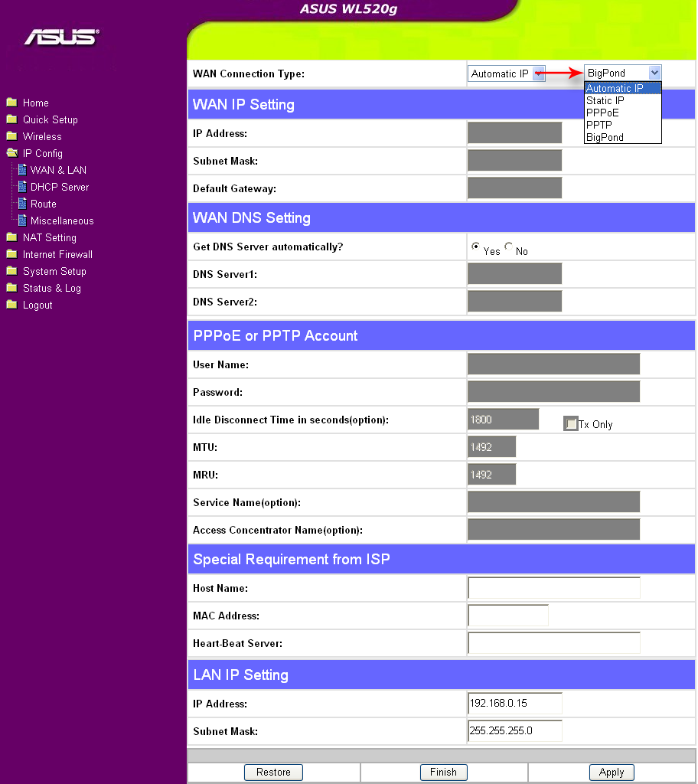Click the User Name field
This screenshot has height=784, width=698.
tap(553, 364)
